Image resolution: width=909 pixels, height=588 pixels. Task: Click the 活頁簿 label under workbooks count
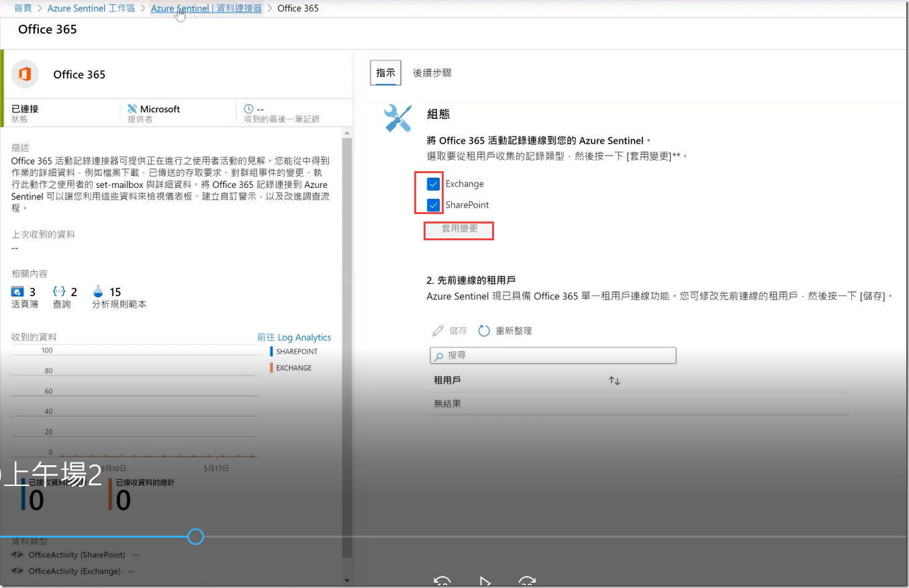coord(25,304)
